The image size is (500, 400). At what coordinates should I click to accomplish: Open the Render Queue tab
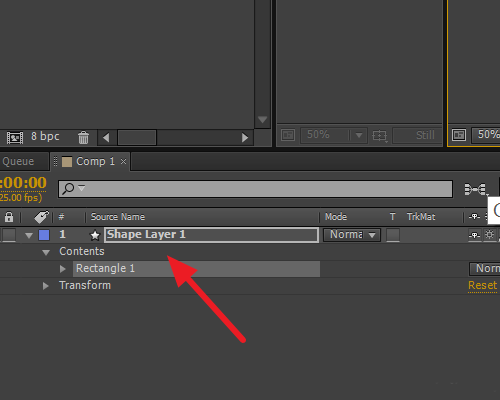(18, 161)
